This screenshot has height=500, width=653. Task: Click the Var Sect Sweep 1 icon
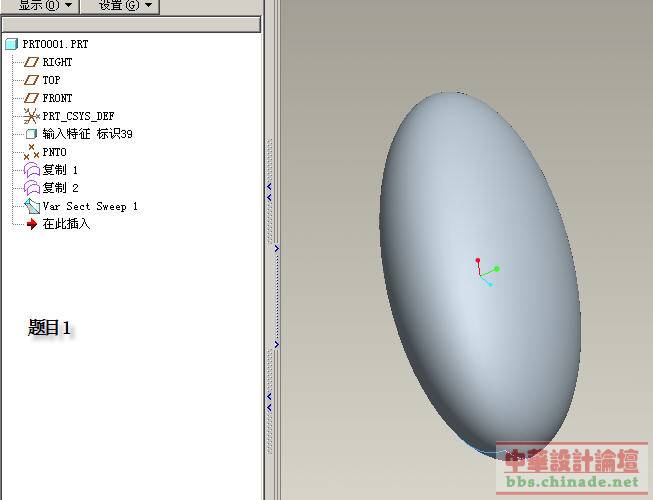point(31,206)
